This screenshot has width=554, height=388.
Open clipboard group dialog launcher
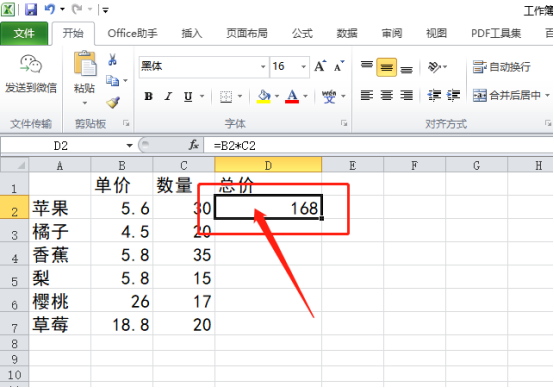coord(126,123)
